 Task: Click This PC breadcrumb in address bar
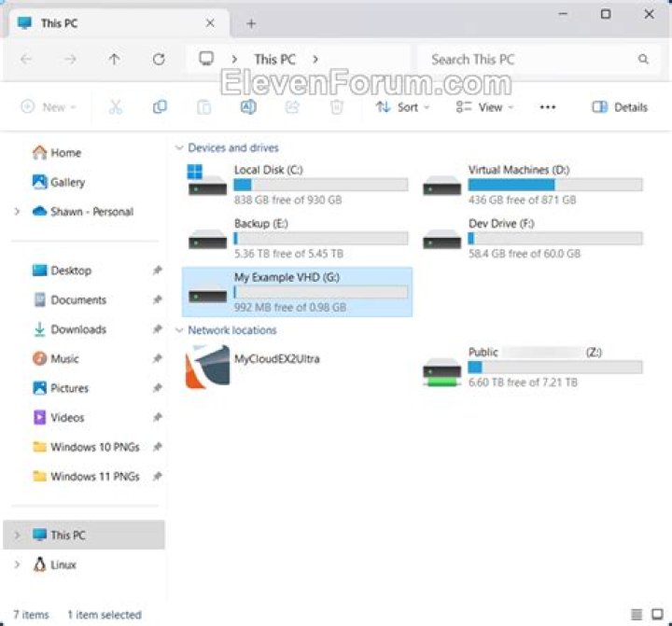click(274, 59)
